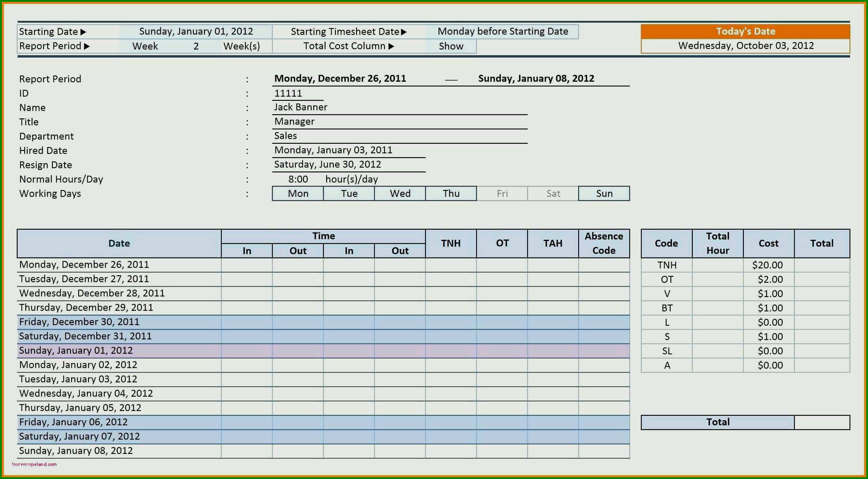Select the row Monday, January 02, 2012
The image size is (868, 479).
click(324, 365)
